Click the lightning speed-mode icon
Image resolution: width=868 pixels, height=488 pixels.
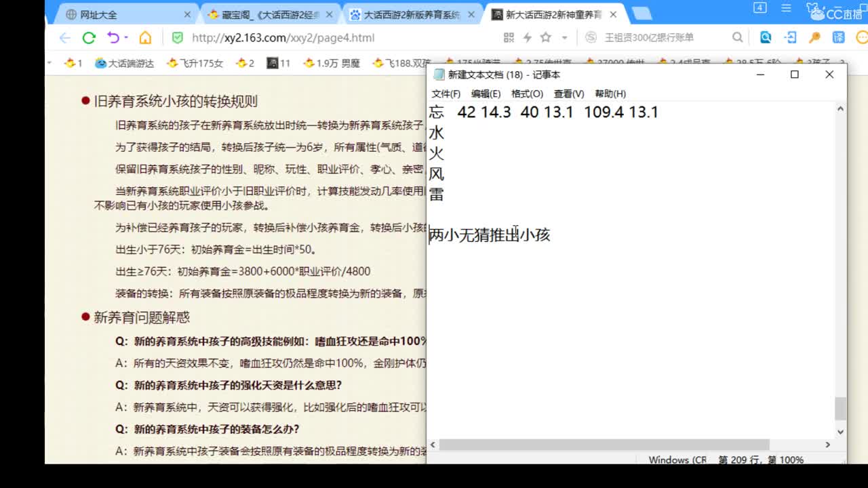pos(527,38)
